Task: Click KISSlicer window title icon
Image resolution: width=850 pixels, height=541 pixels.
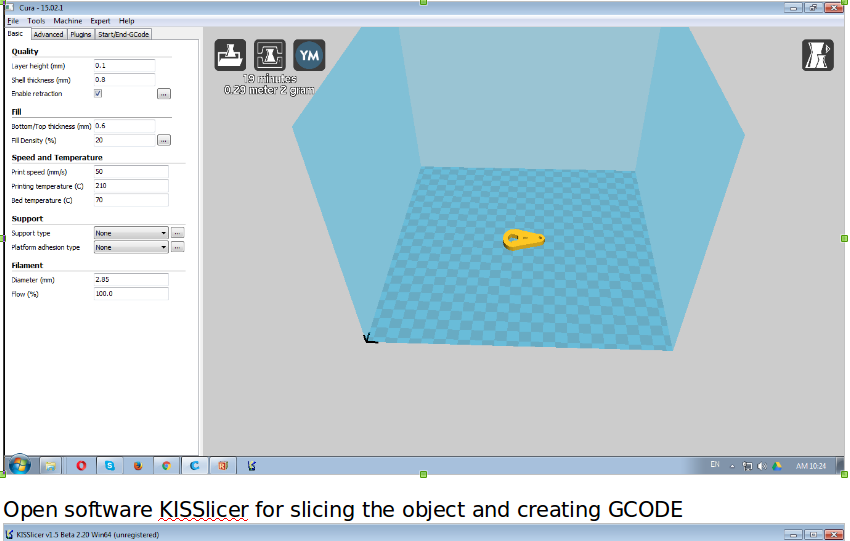Action: click(9, 534)
